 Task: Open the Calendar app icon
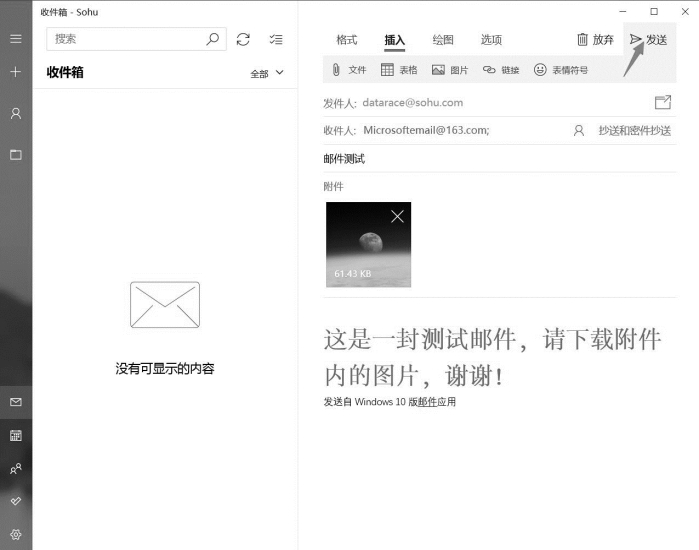(16, 435)
